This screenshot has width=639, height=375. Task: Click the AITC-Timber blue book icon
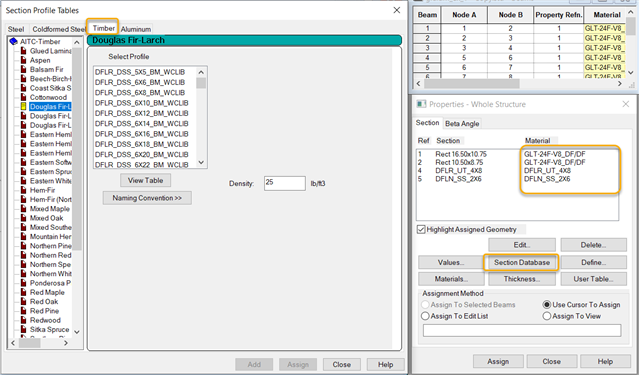coord(13,42)
